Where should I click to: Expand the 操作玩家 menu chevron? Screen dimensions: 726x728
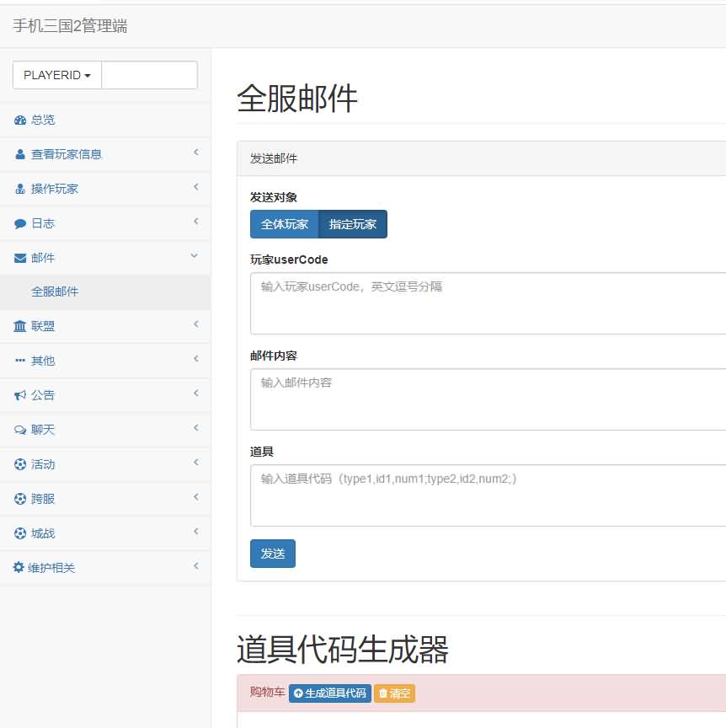pyautogui.click(x=195, y=187)
